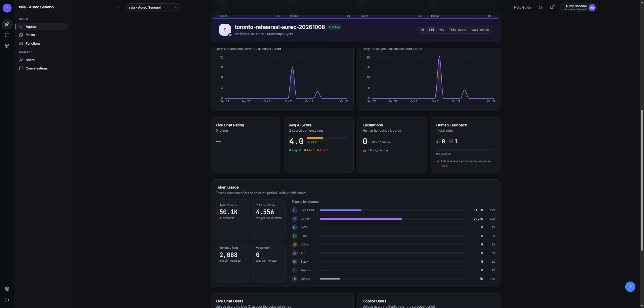This screenshot has width=644, height=308.
Task: Click the Others channel dot icon
Action: click(x=294, y=279)
